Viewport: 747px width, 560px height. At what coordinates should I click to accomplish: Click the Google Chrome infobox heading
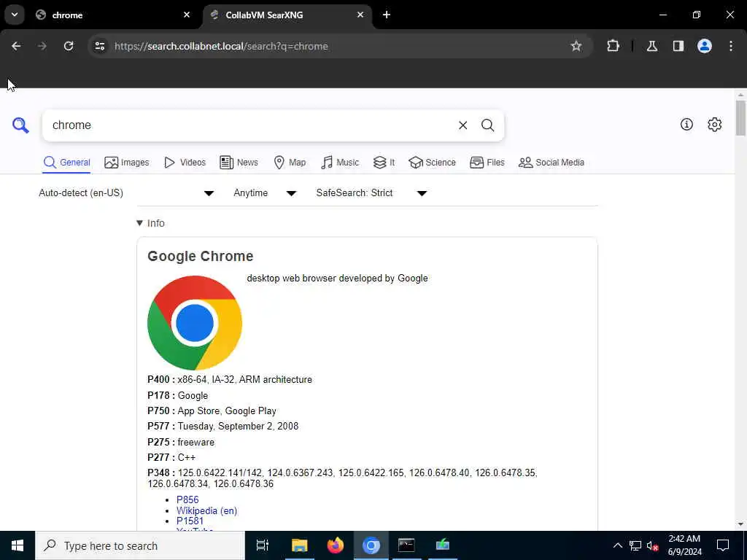(x=200, y=256)
